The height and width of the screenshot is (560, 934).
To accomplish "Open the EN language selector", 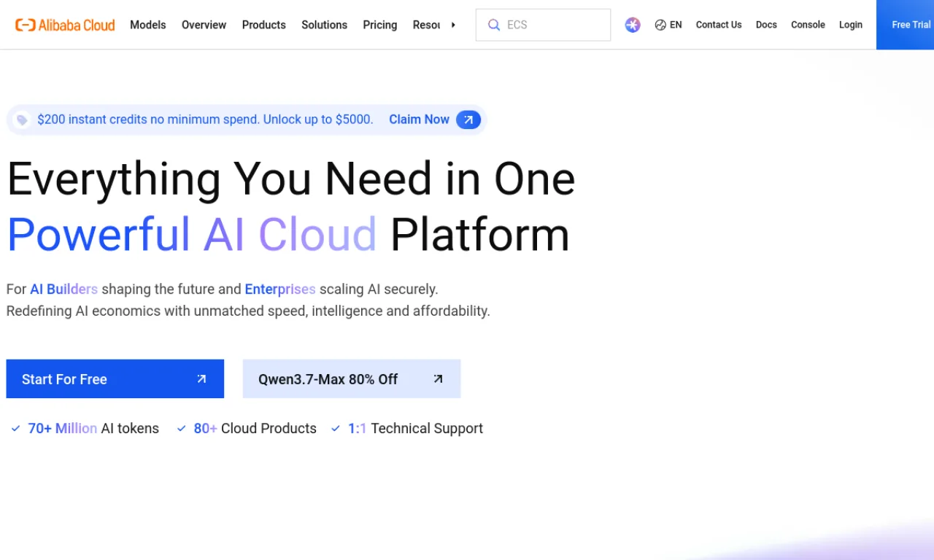I will click(x=668, y=25).
